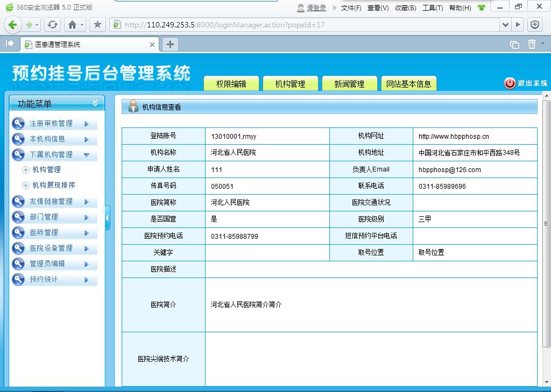Click the key icon beside 医院设备管理
The height and width of the screenshot is (392, 551).
coord(18,248)
